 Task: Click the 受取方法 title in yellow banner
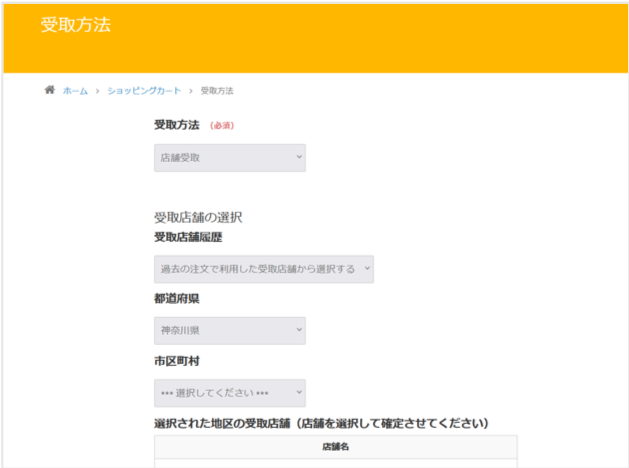[x=76, y=25]
